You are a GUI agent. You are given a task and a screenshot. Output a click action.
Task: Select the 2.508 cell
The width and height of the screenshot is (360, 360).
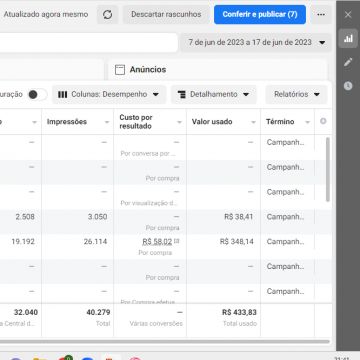(x=25, y=217)
